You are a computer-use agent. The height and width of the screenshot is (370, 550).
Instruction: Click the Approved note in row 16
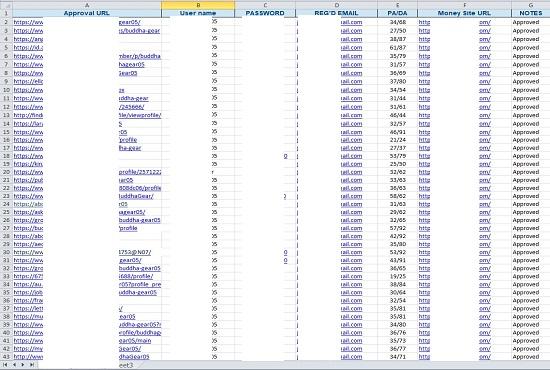(526, 140)
